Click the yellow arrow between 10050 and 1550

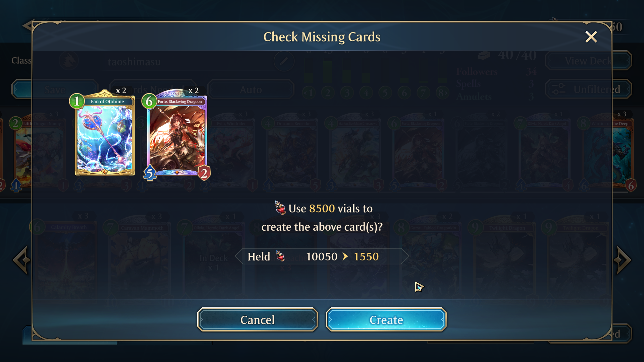[345, 256]
